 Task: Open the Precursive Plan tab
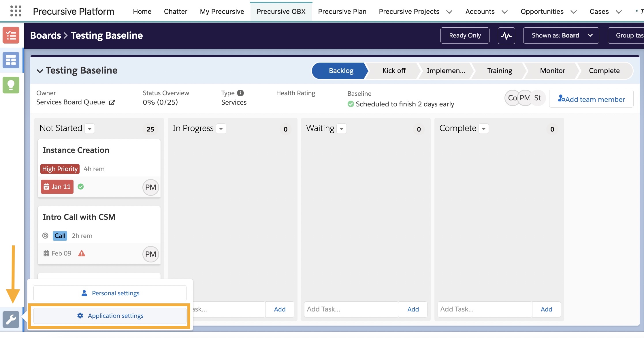click(x=342, y=12)
